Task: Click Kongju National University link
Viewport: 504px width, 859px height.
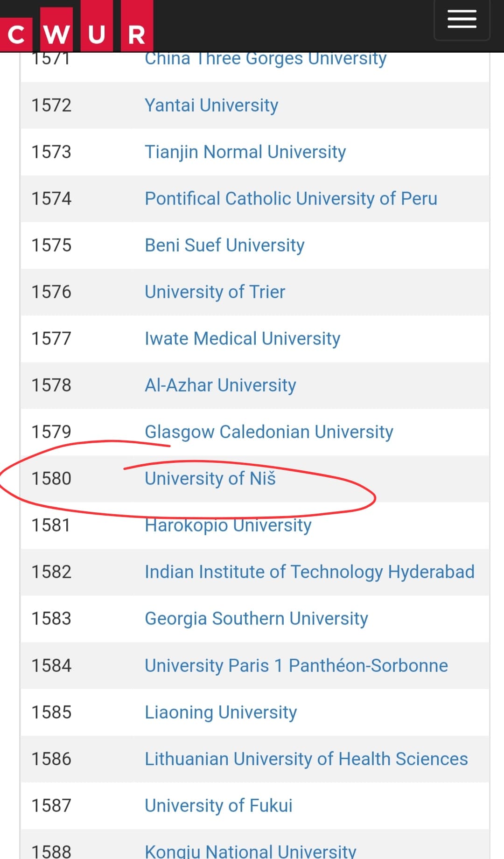Action: tap(250, 851)
